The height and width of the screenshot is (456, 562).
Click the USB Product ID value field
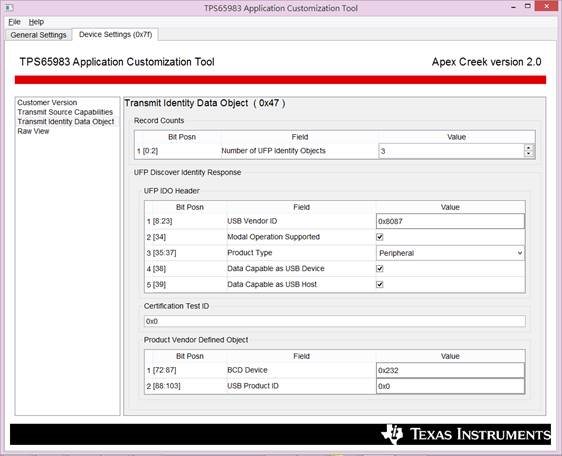coord(450,386)
